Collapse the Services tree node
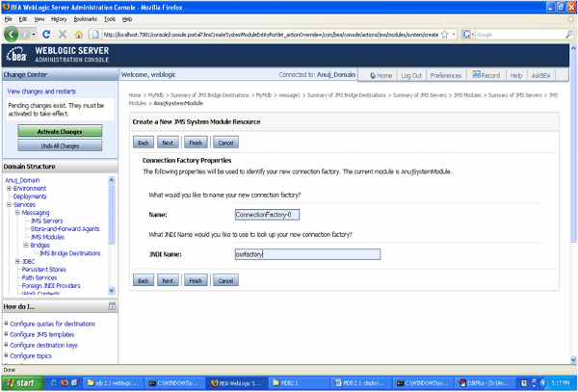Image resolution: width=578 pixels, height=392 pixels. point(9,204)
